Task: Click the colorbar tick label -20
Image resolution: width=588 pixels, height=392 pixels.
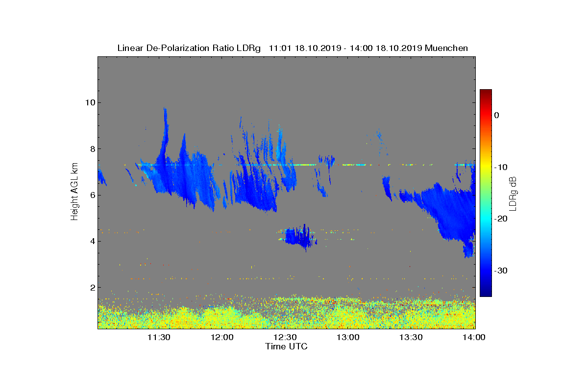Action: (500, 219)
